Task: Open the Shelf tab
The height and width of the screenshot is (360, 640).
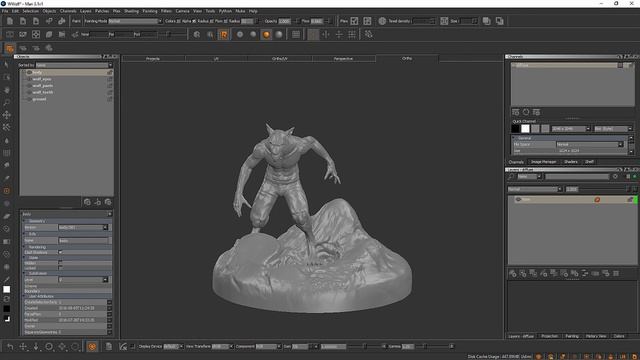Action: click(x=589, y=162)
